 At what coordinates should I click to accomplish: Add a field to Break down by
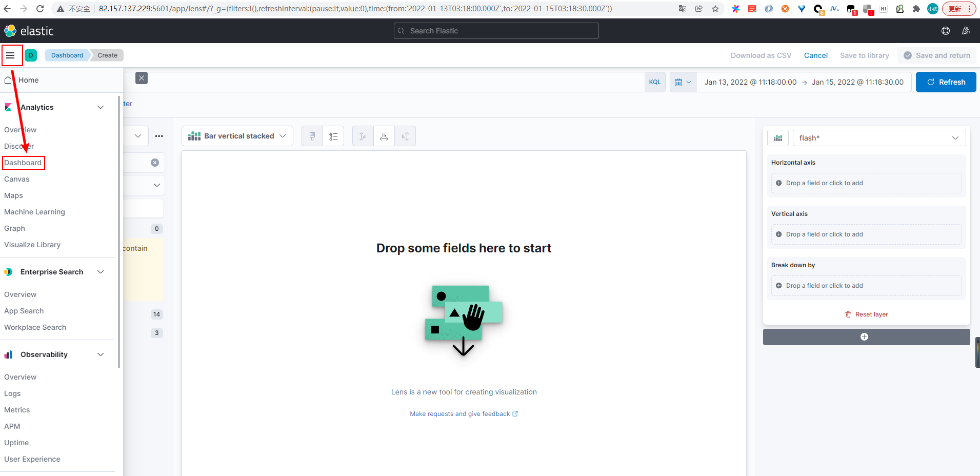866,286
